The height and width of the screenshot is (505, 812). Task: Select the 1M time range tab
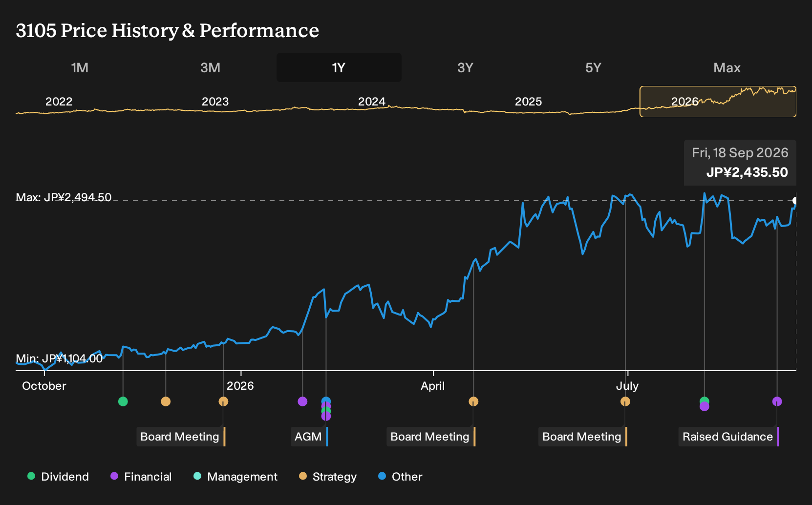80,67
